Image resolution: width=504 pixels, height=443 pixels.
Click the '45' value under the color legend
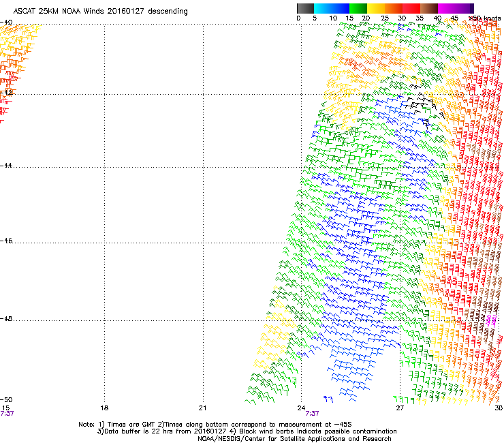454,18
